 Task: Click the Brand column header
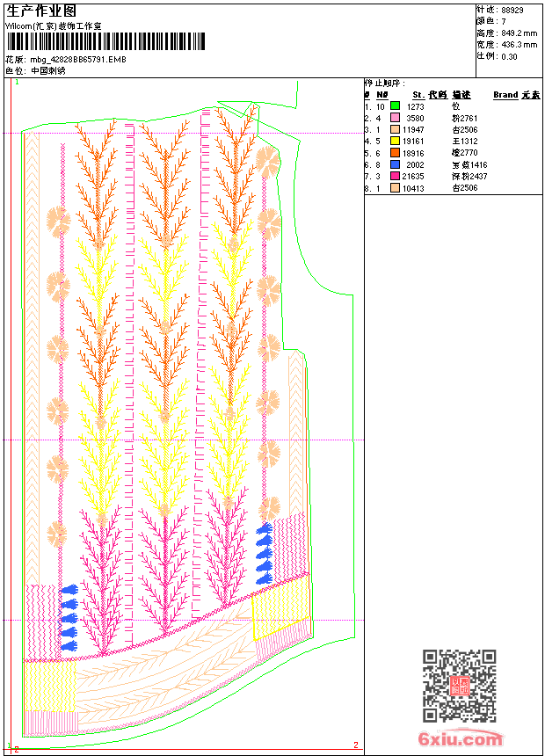click(505, 95)
